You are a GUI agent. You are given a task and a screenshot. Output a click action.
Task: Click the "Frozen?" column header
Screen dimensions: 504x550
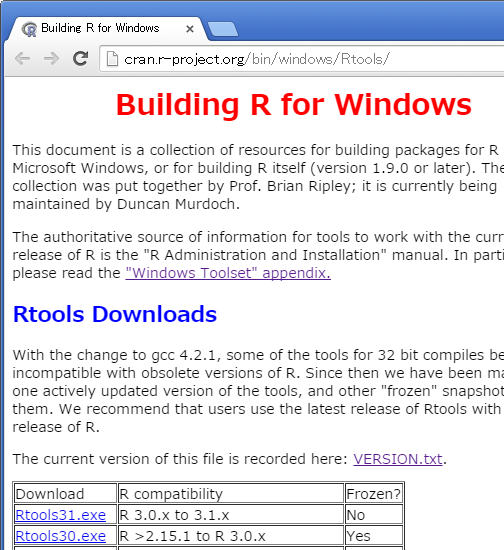(x=374, y=494)
